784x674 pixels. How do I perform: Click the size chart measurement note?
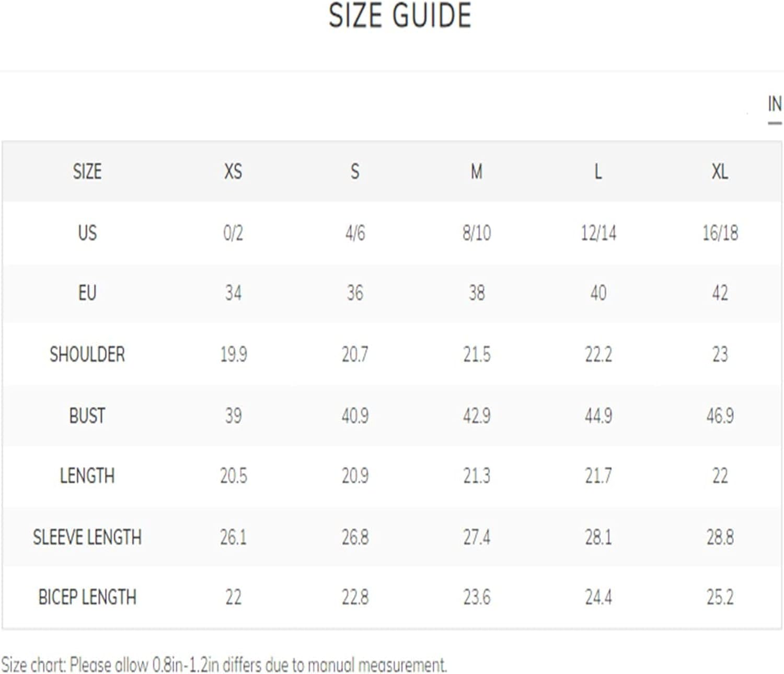click(x=224, y=665)
